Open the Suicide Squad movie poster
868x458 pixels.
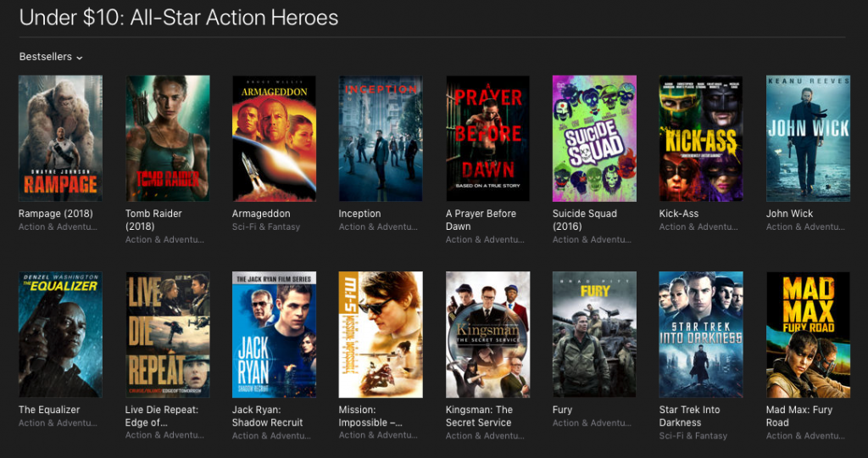coord(594,138)
